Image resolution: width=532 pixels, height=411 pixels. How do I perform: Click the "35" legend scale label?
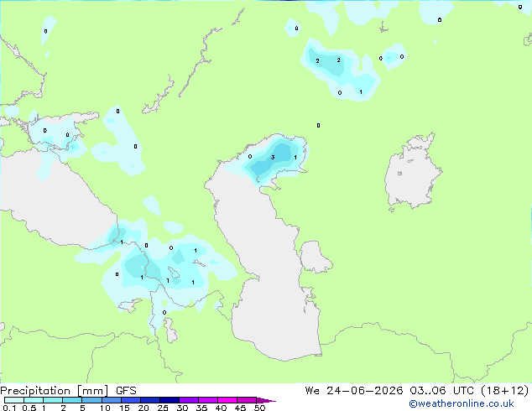[201, 408]
